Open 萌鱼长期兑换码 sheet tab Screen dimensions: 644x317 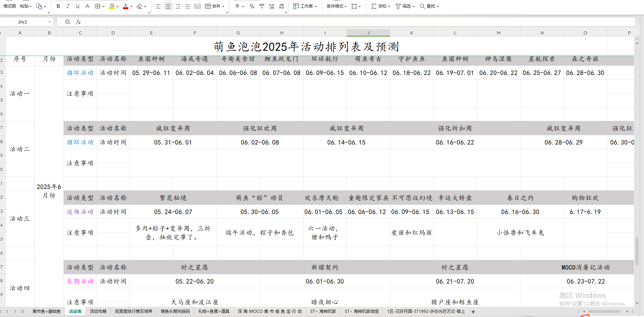[x=175, y=311]
